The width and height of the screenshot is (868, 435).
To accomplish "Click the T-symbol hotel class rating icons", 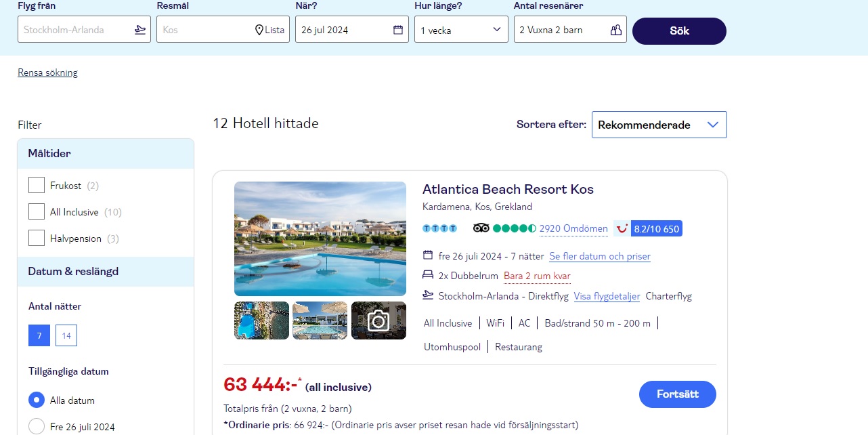I will tap(439, 228).
